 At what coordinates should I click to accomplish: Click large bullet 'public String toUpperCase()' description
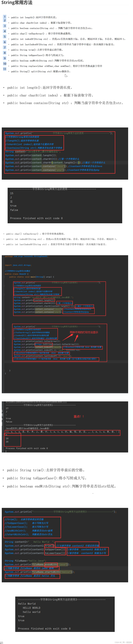tap(47, 478)
